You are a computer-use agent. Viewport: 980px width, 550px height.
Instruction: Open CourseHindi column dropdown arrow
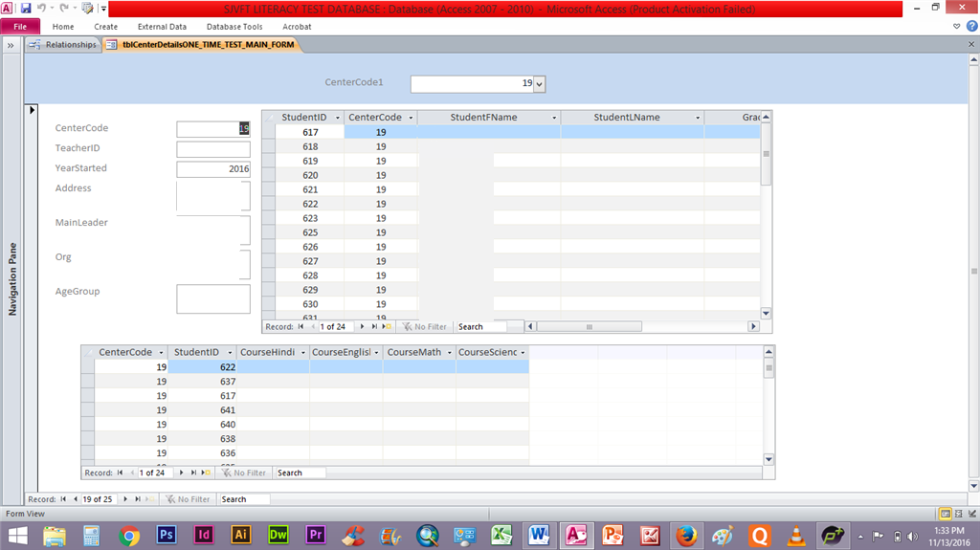303,353
